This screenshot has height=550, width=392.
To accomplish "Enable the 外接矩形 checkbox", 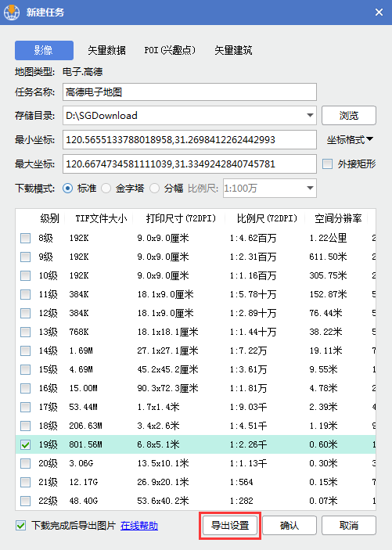I will [327, 164].
